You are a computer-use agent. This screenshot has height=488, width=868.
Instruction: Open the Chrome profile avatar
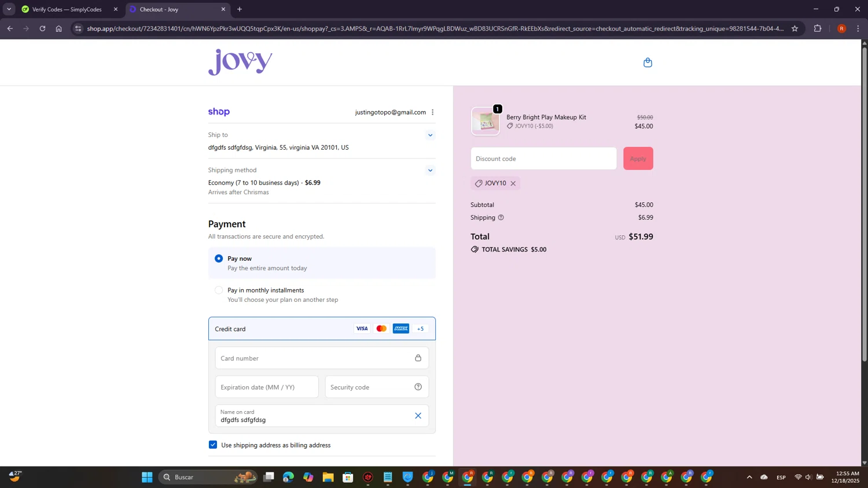(x=841, y=28)
